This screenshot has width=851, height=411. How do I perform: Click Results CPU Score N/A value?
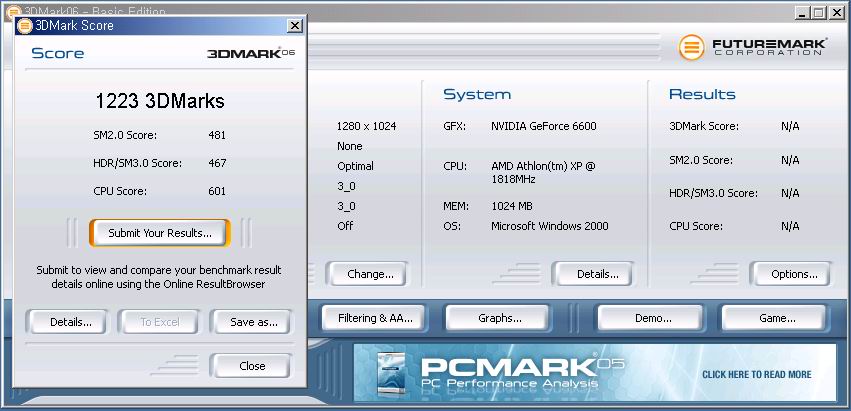pos(790,226)
